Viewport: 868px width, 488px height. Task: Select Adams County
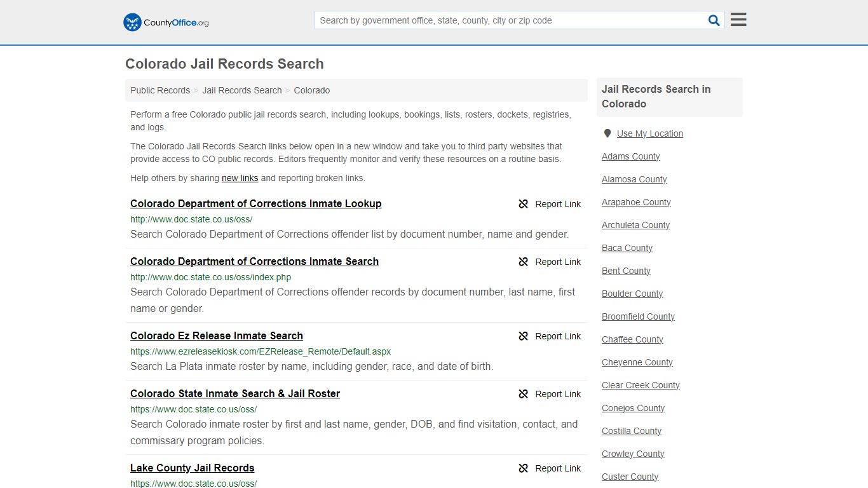pyautogui.click(x=631, y=156)
